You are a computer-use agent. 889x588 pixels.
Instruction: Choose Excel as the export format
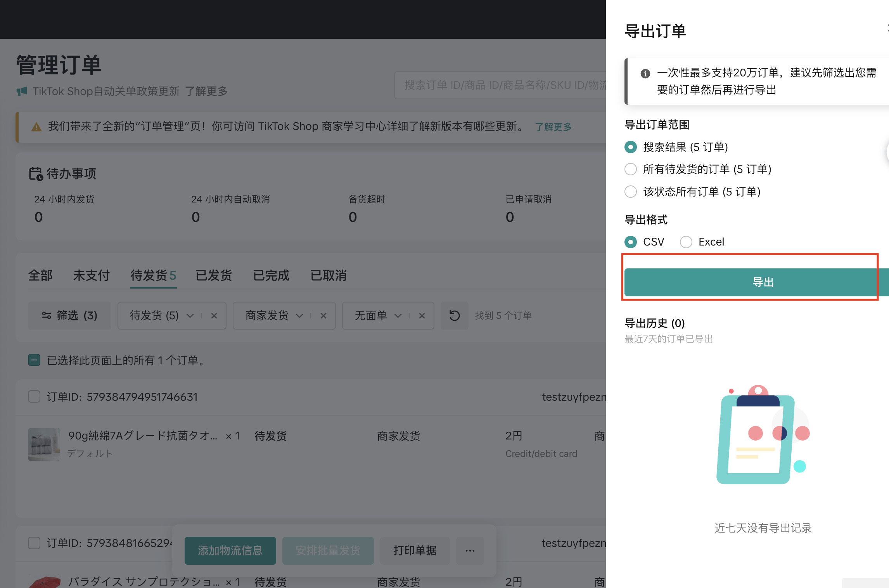click(x=686, y=242)
